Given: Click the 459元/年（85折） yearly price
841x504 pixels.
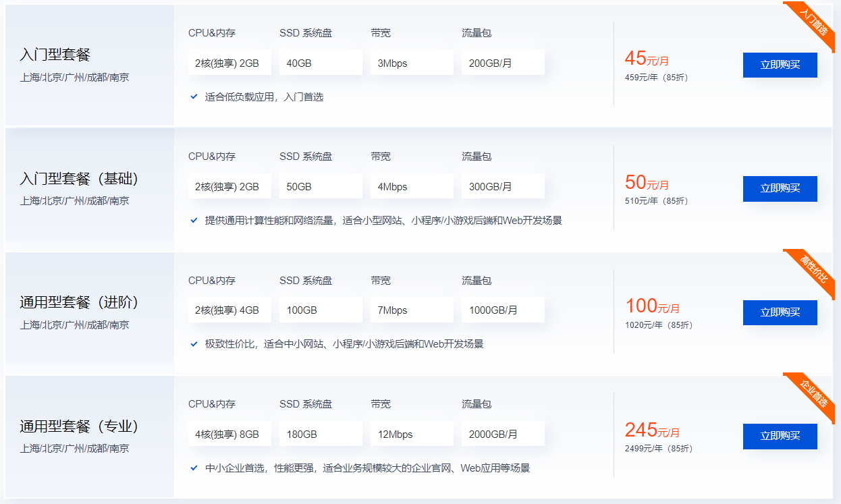Looking at the screenshot, I should (x=656, y=77).
